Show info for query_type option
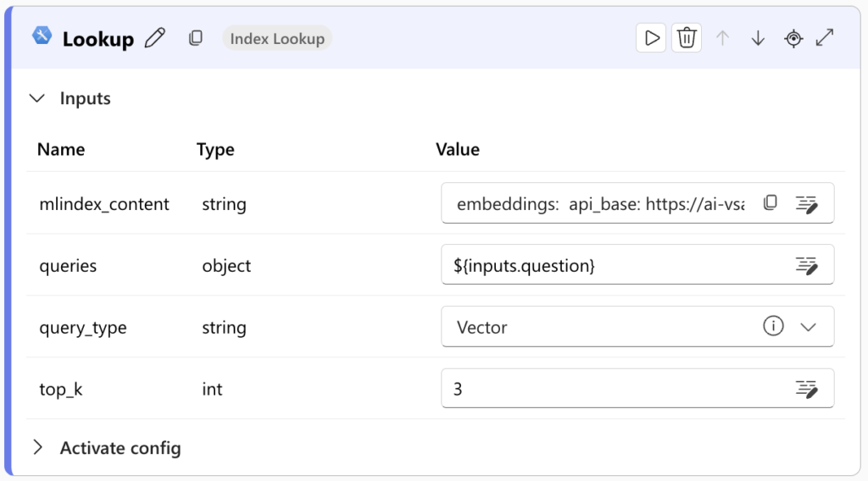This screenshot has width=868, height=481. (773, 326)
